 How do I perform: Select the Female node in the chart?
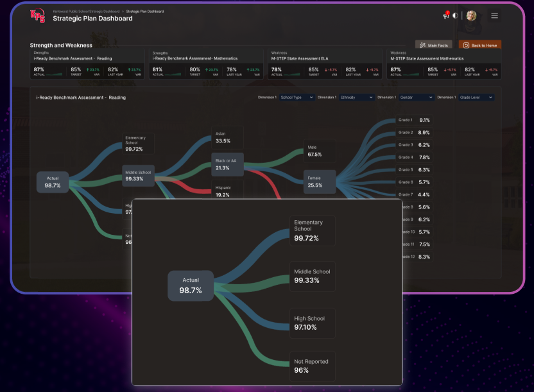tap(319, 182)
